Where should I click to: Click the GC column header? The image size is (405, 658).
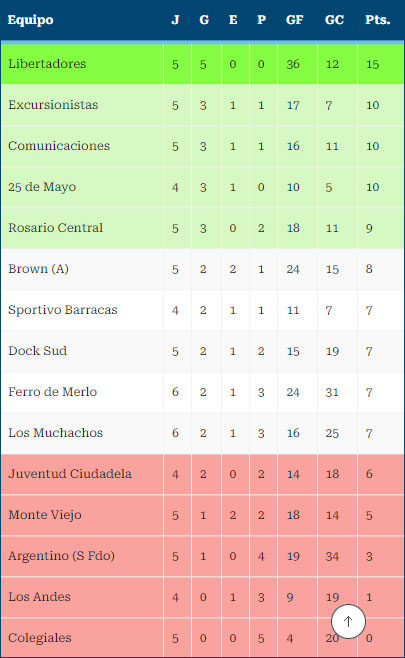coord(334,20)
